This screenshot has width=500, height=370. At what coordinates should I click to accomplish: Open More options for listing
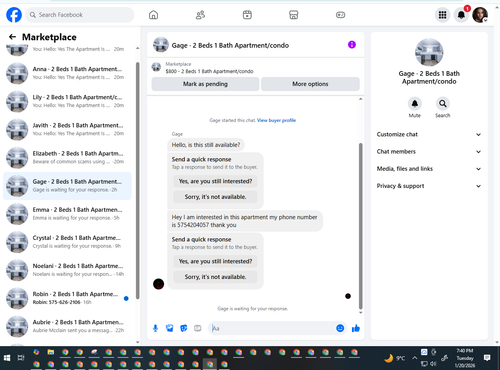pos(310,84)
